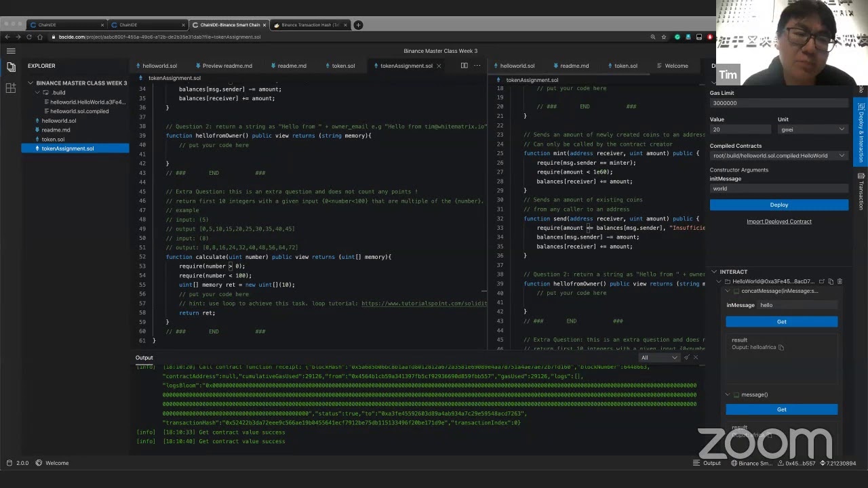Click the Gas Limit input field
The height and width of the screenshot is (488, 868).
point(778,103)
